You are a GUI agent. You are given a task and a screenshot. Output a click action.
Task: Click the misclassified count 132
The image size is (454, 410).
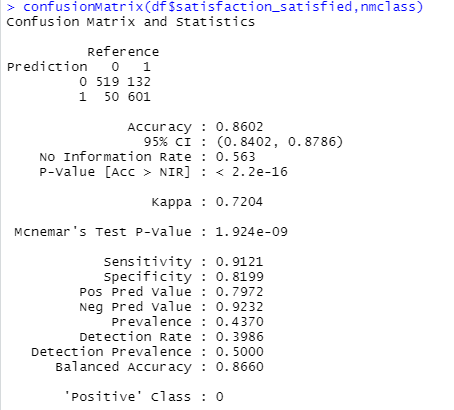pos(139,82)
